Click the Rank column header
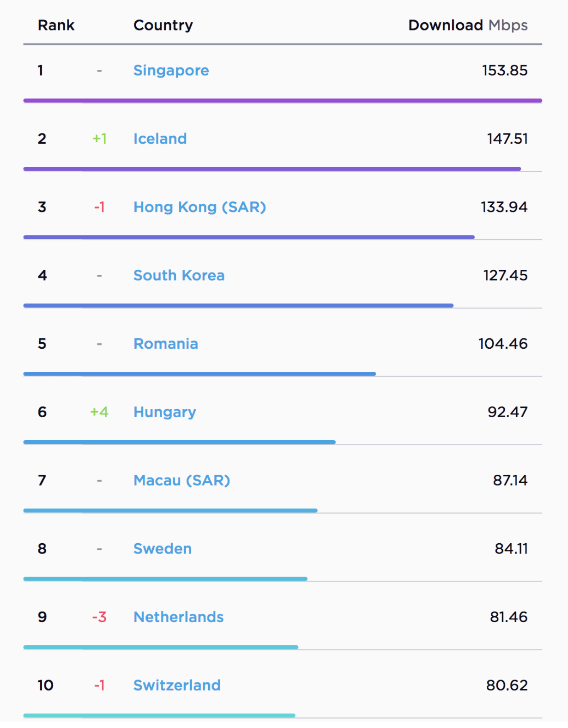The height and width of the screenshot is (728, 568). point(56,25)
